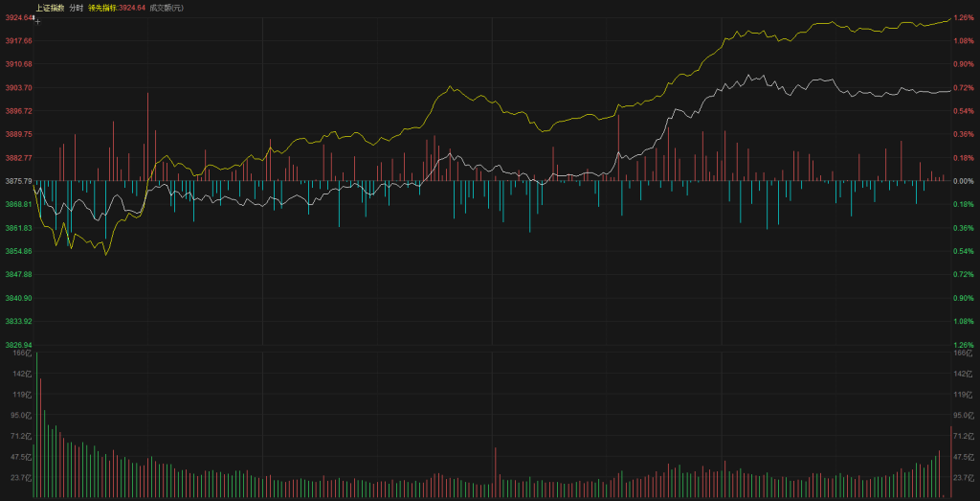This screenshot has width=980, height=501.
Task: Select the 上证指数 index name label
Action: pyautogui.click(x=50, y=8)
